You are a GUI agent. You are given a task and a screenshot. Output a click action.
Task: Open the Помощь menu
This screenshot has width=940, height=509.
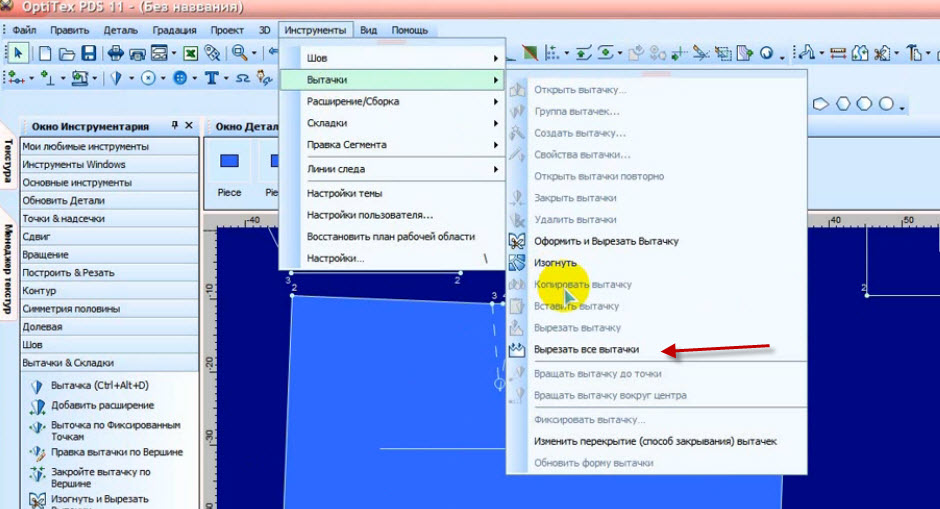(x=409, y=30)
